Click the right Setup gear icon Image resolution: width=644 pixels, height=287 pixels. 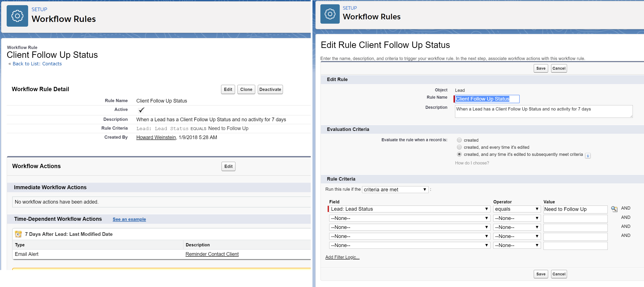(330, 14)
